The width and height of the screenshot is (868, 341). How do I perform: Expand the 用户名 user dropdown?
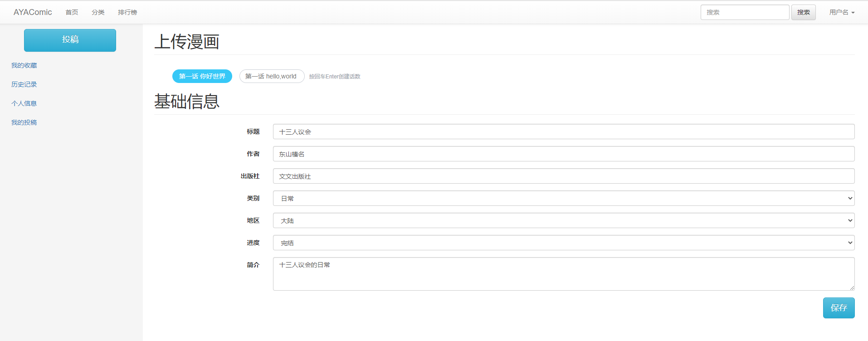click(x=842, y=12)
